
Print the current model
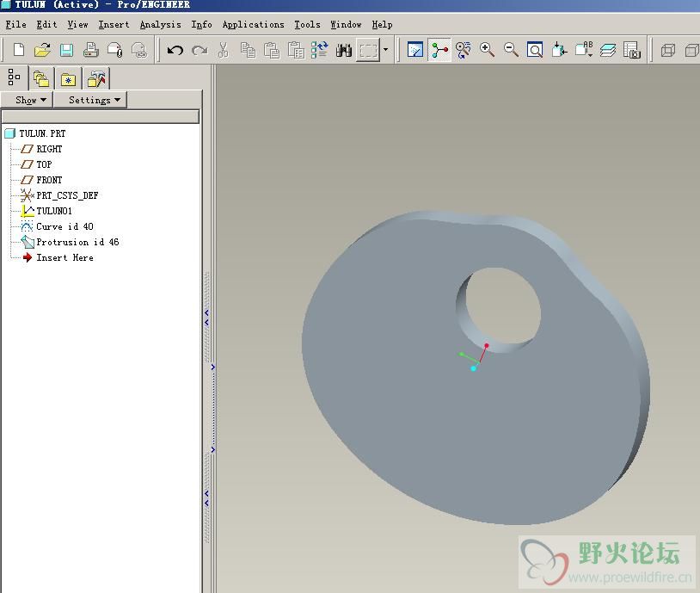(90, 50)
